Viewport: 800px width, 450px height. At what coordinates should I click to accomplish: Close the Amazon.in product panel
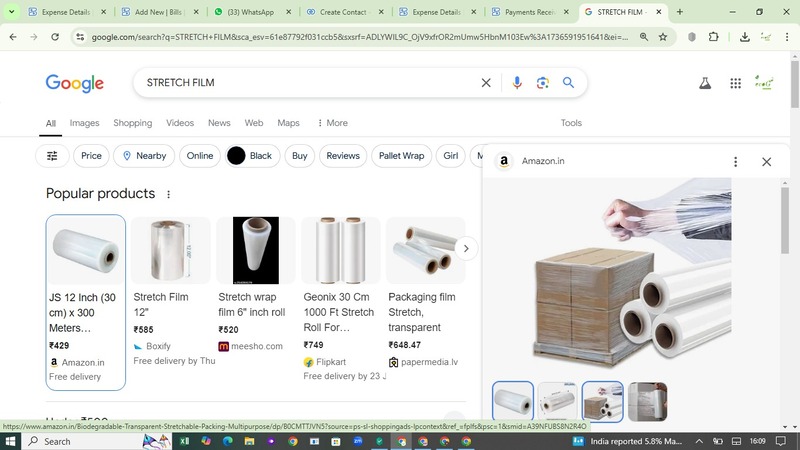click(766, 162)
